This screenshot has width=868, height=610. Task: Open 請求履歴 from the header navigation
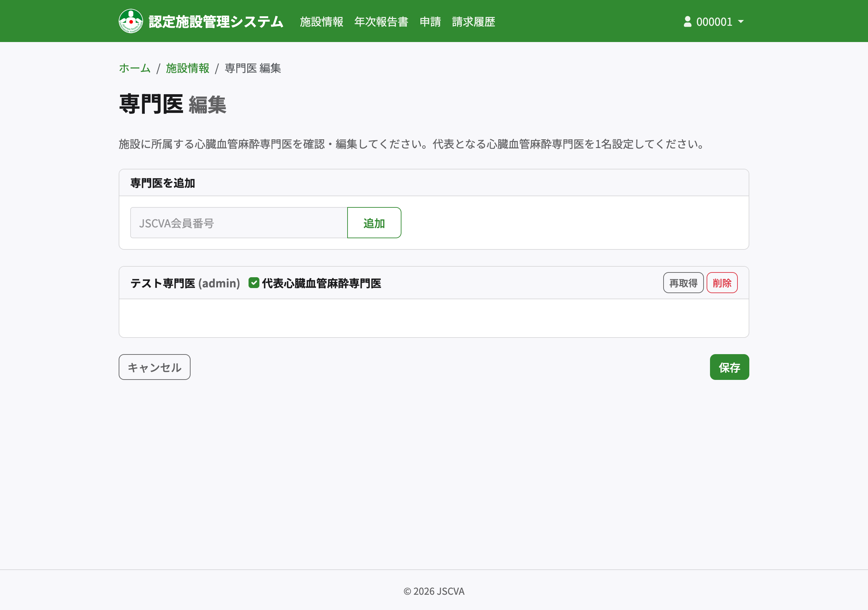click(473, 22)
